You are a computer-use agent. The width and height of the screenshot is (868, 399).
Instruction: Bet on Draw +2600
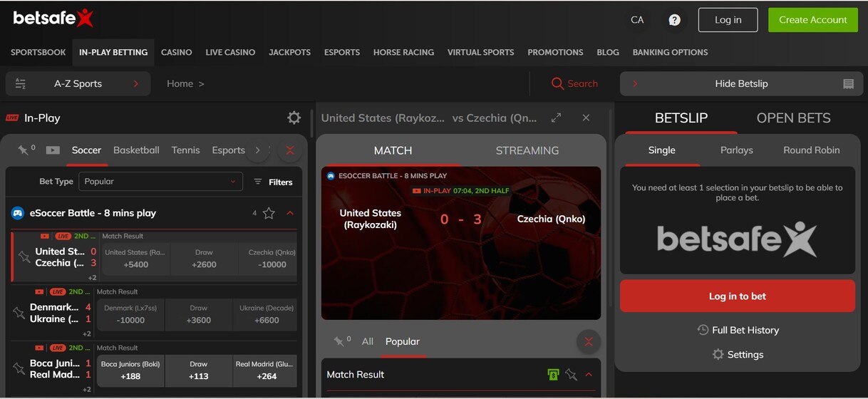tap(204, 259)
